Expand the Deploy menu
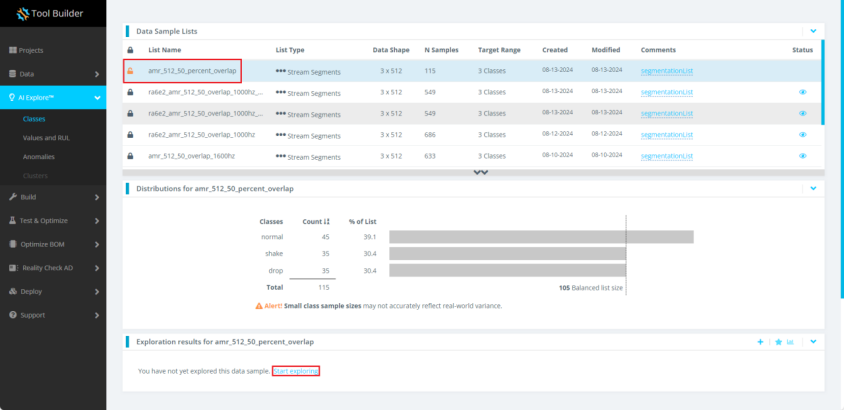Image resolution: width=844 pixels, height=410 pixels. [53, 291]
